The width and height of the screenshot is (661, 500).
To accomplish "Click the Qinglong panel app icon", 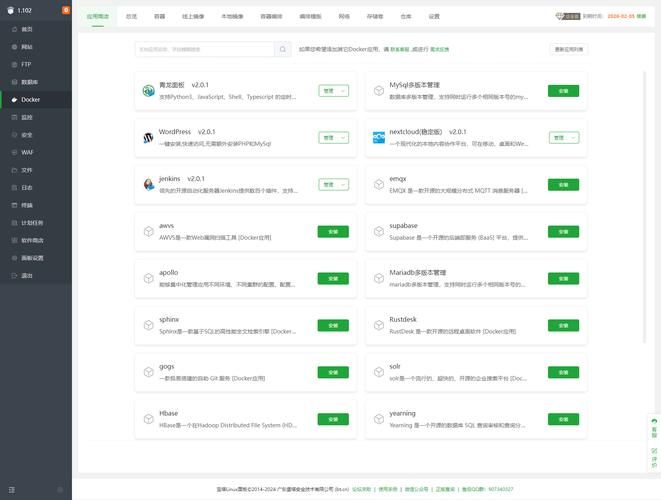I will click(x=148, y=91).
